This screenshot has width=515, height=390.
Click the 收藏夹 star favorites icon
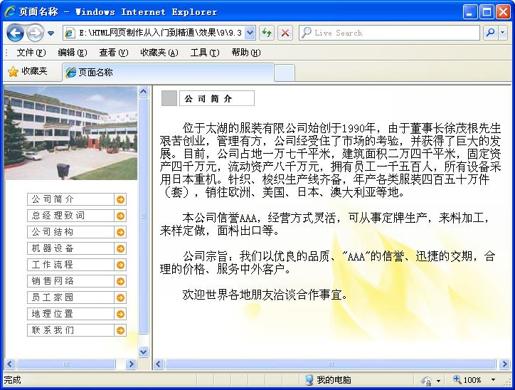click(13, 72)
